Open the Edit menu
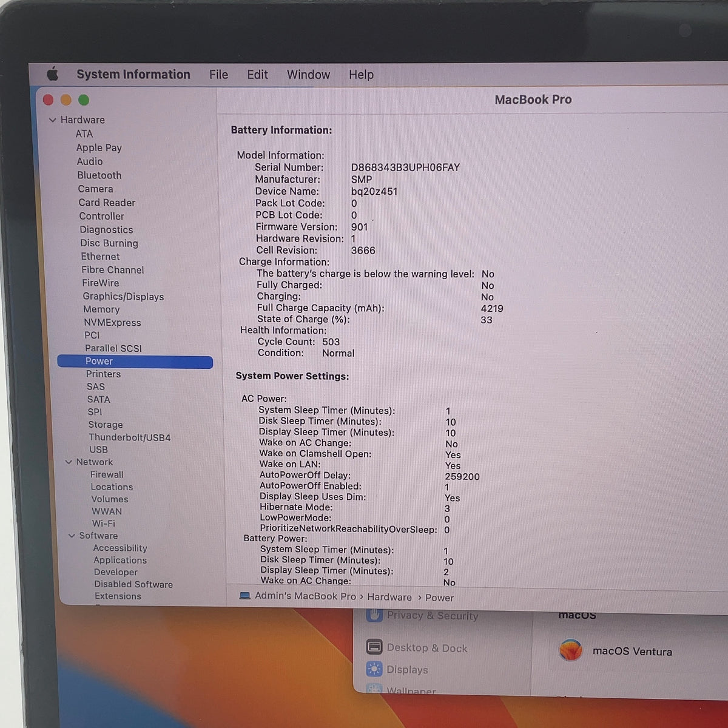 tap(257, 75)
